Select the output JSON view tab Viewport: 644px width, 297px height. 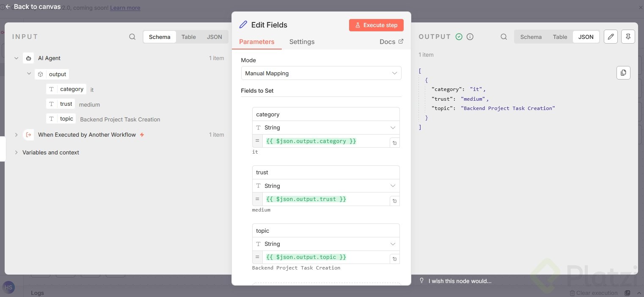tap(586, 37)
